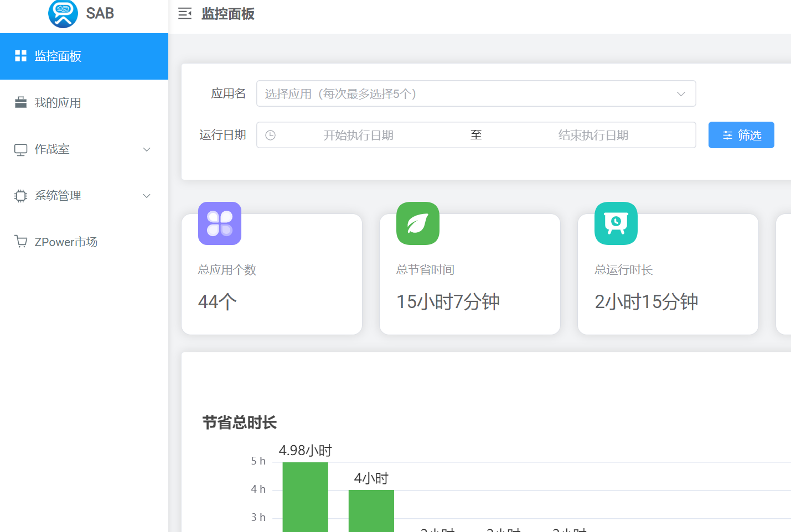Click the 5 h axis label
791x532 pixels.
click(259, 461)
